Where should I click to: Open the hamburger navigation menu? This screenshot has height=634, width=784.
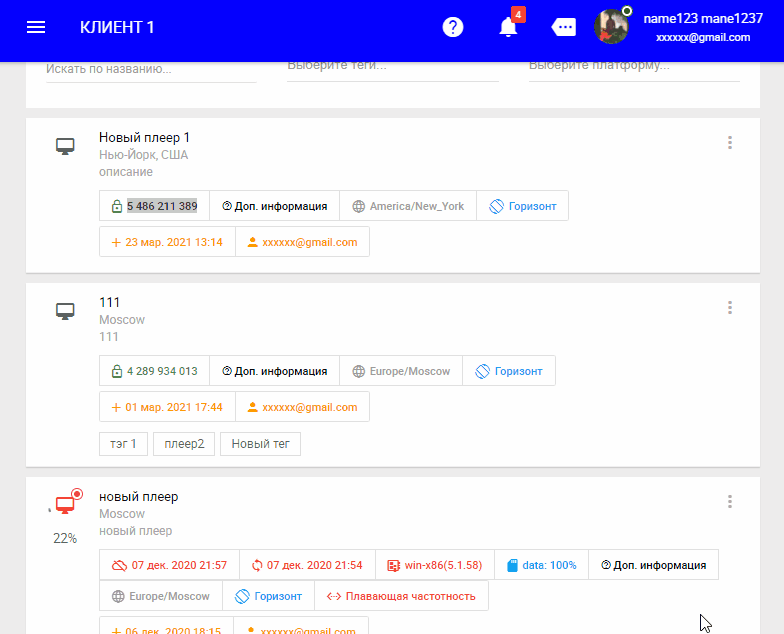(x=36, y=27)
